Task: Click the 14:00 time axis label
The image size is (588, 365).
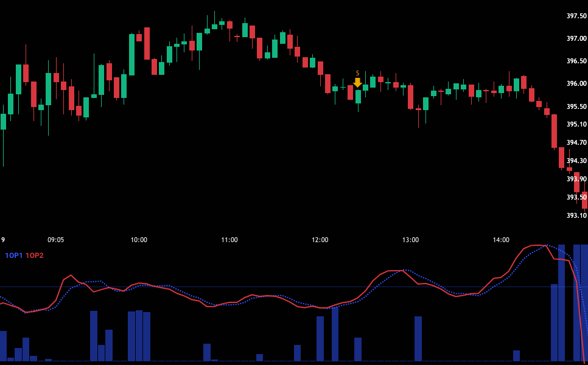Action: (502, 240)
